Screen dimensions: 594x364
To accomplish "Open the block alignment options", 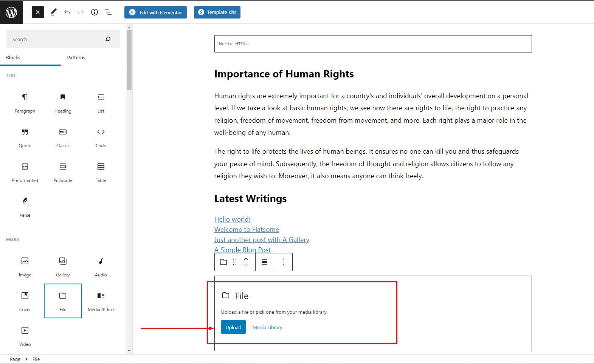I will 265,262.
